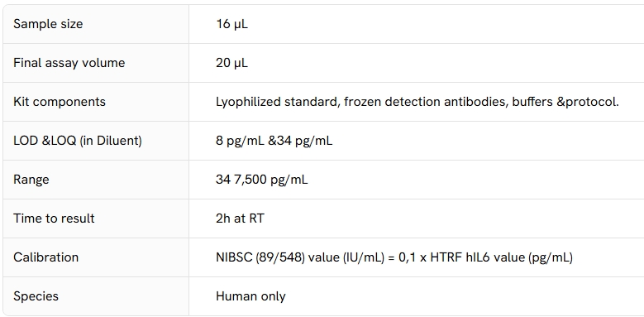Screen dimensions: 644x317
Task: Click the Species row label
Action: (36, 296)
